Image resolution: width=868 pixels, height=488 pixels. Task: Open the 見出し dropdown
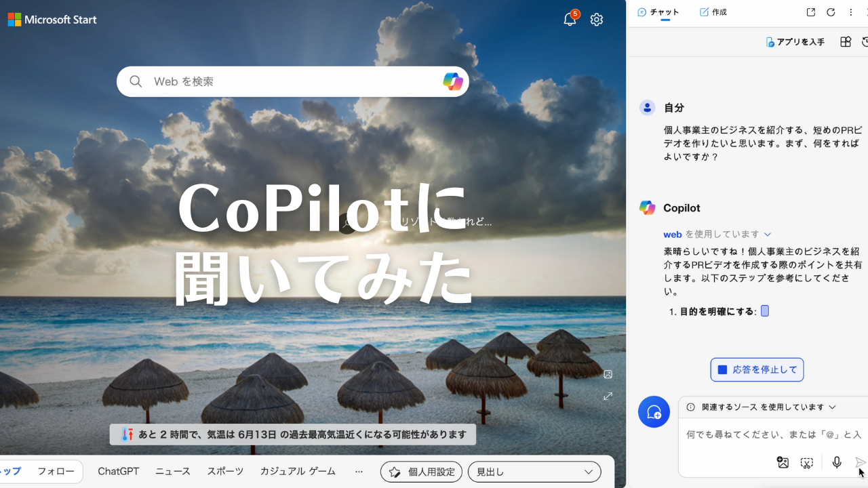(534, 472)
